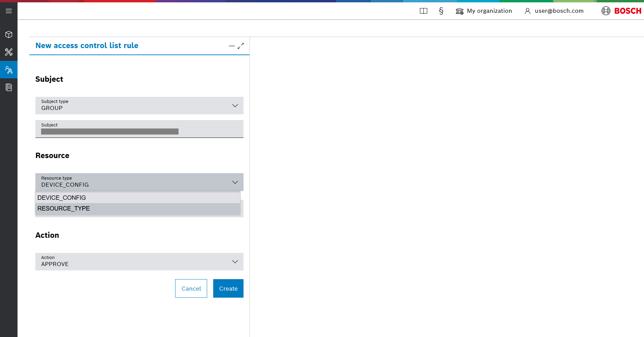Select the user access management sidebar icon
This screenshot has height=337, width=644.
[x=9, y=70]
